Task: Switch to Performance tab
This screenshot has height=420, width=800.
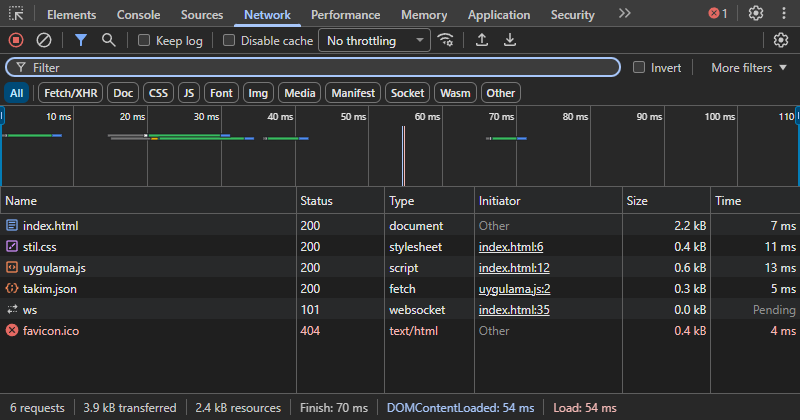Action: tap(345, 15)
